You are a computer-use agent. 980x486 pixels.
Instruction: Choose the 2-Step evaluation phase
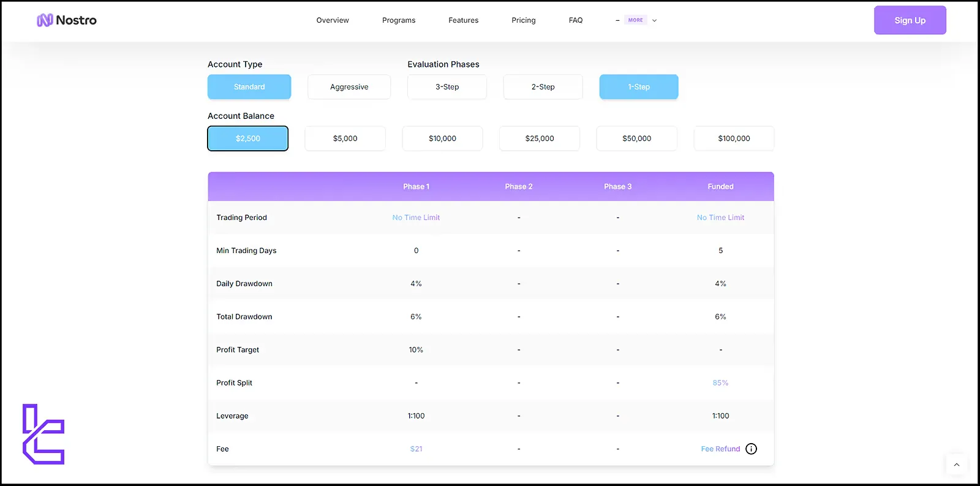pyautogui.click(x=543, y=87)
